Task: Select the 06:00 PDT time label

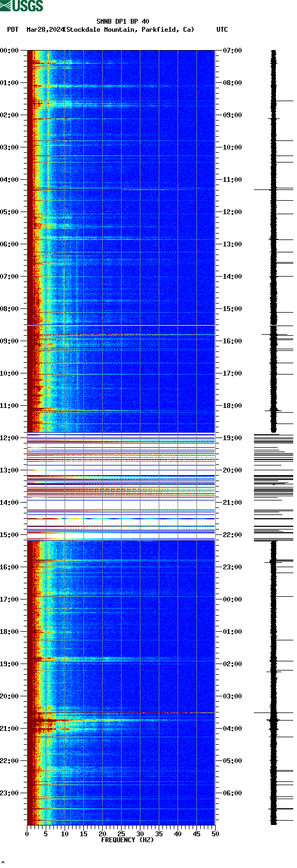Action: pos(9,244)
